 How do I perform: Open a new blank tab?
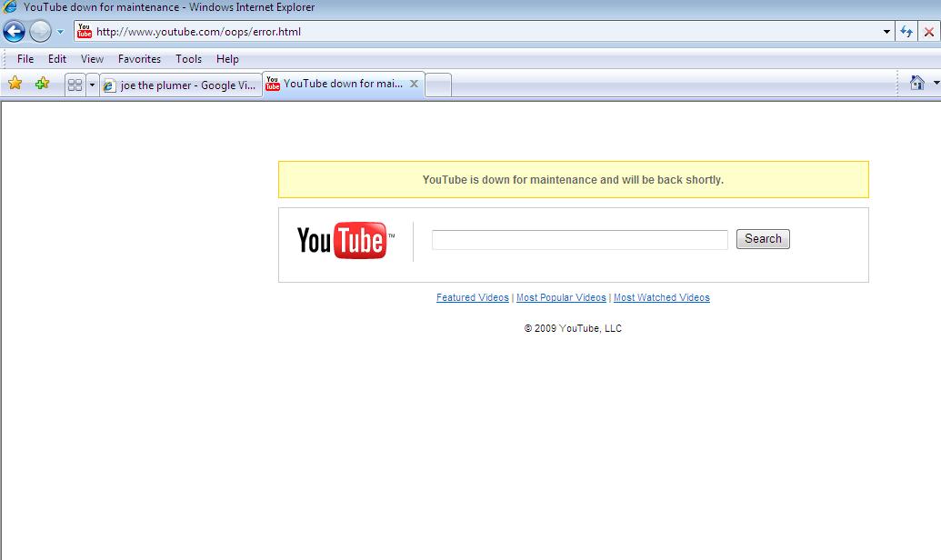point(438,85)
